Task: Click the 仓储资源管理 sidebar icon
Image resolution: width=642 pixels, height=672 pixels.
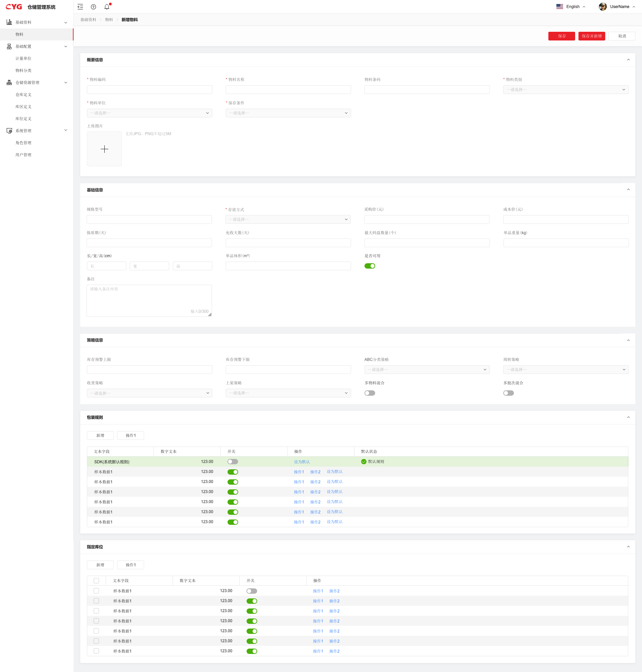Action: (9, 83)
